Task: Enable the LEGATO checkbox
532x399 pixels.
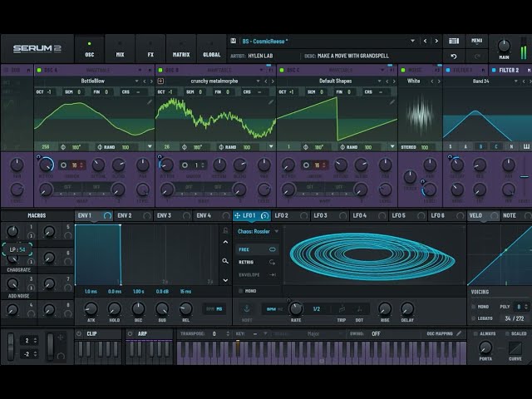Action: [474, 318]
